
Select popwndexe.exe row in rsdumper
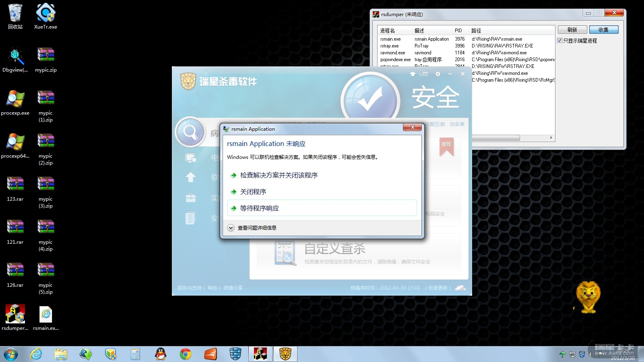tap(466, 60)
